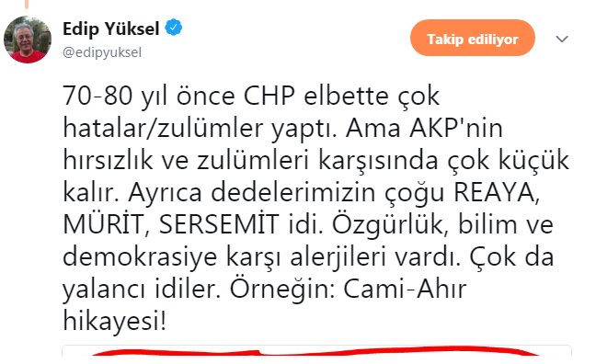Open the display name Edip Yüksel

tap(110, 28)
